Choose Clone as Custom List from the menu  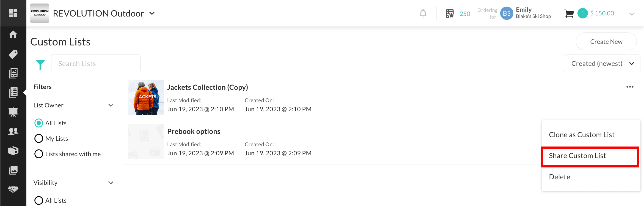point(582,134)
